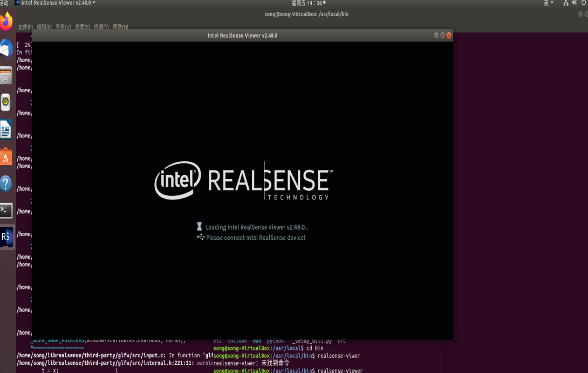This screenshot has height=373, width=588.
Task: Open the Files manager dock icon
Action: coord(6,75)
